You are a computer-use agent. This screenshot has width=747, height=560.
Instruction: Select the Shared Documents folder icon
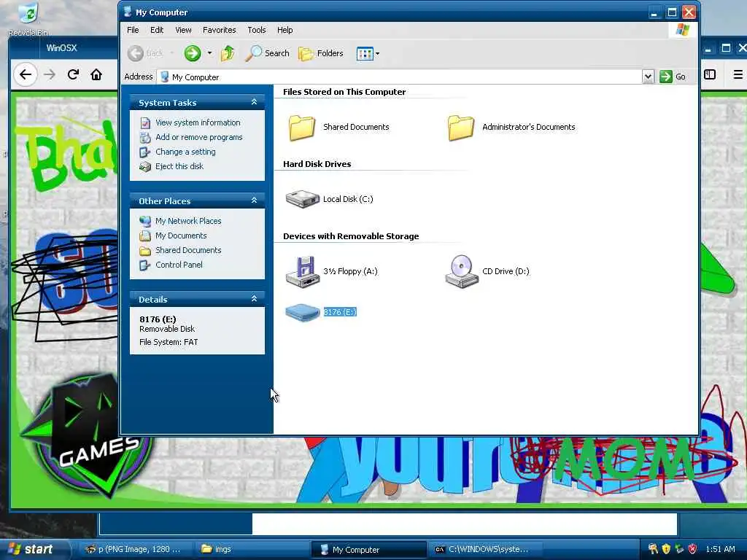301,127
